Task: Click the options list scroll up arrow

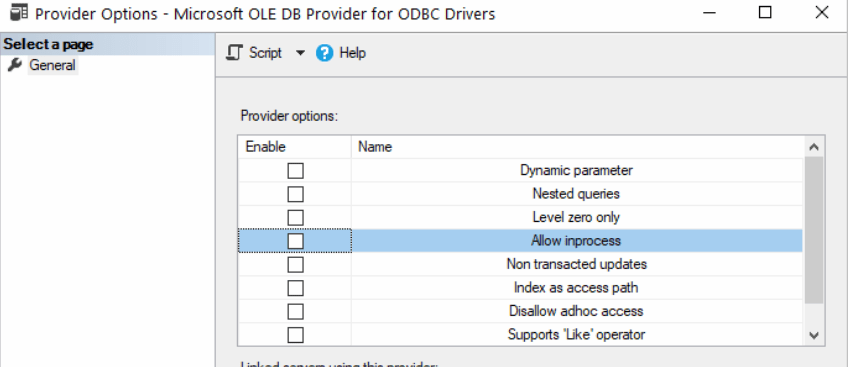Action: 814,147
